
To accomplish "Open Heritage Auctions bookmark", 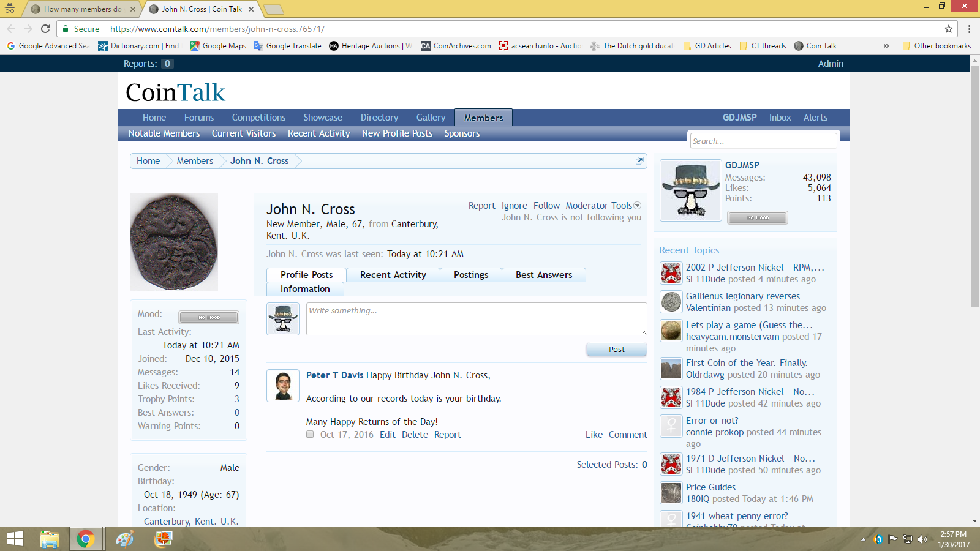I will (371, 46).
